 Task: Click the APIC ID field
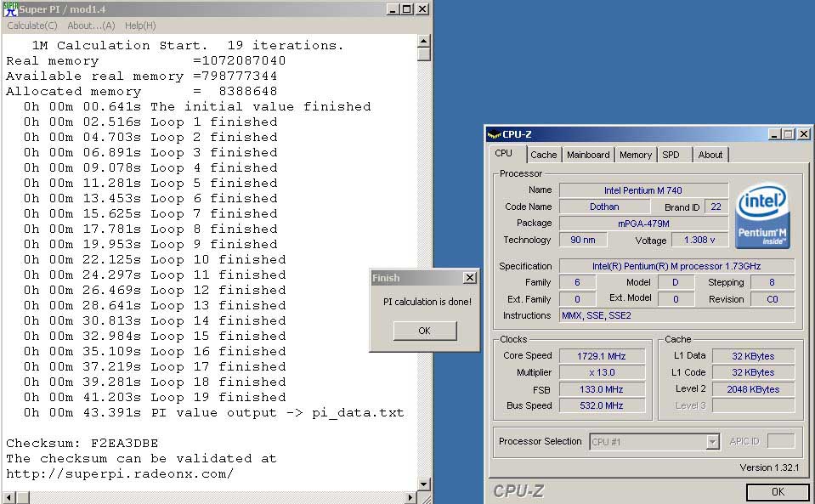(x=781, y=441)
